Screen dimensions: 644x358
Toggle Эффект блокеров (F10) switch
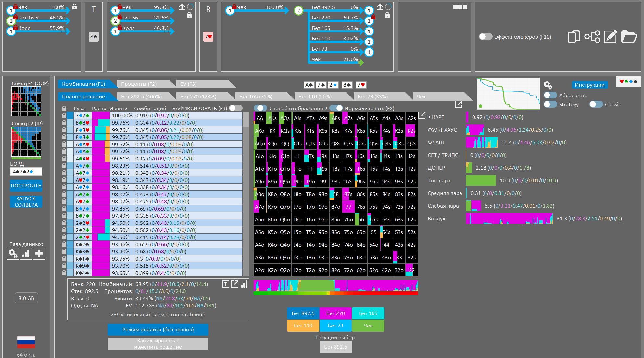tap(486, 37)
